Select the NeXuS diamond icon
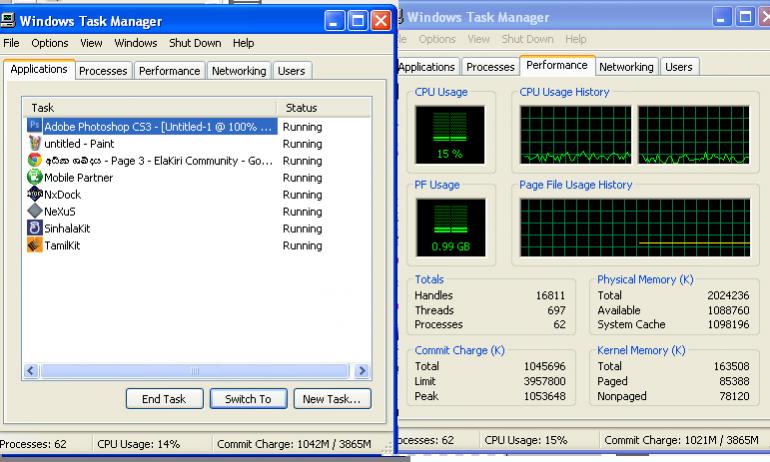This screenshot has height=462, width=770. point(34,211)
